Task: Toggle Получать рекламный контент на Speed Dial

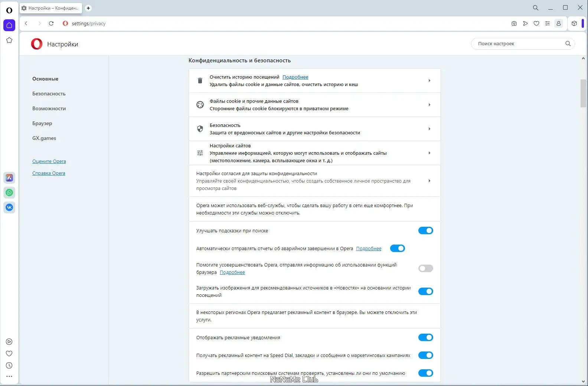Action: 426,355
